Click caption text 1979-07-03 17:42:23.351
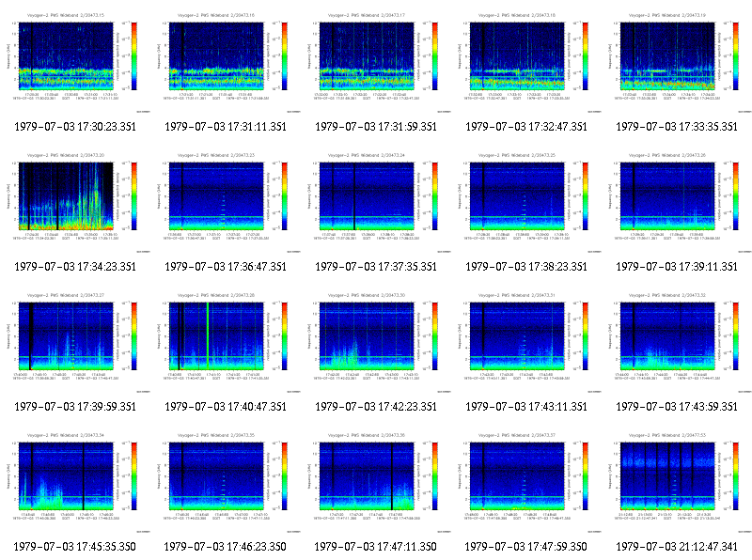The height and width of the screenshot is (560, 752). click(x=376, y=407)
